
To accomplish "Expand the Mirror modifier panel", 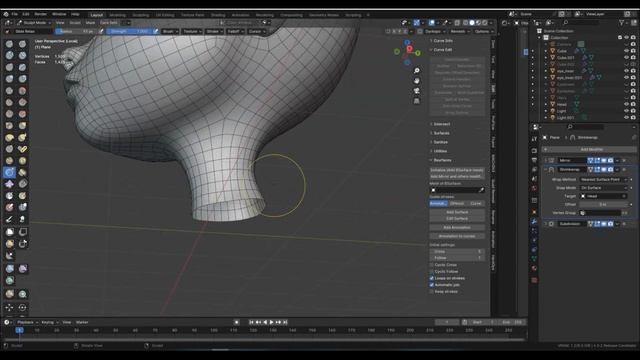I will tap(546, 160).
